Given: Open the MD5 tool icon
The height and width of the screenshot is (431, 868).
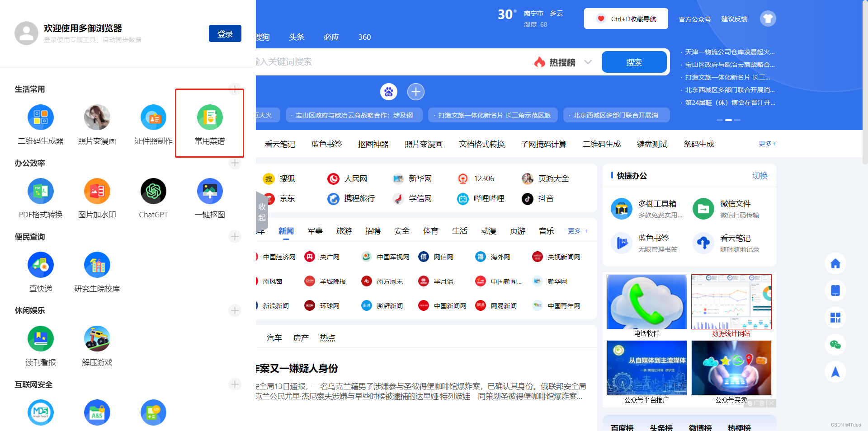Looking at the screenshot, I should pyautogui.click(x=41, y=412).
